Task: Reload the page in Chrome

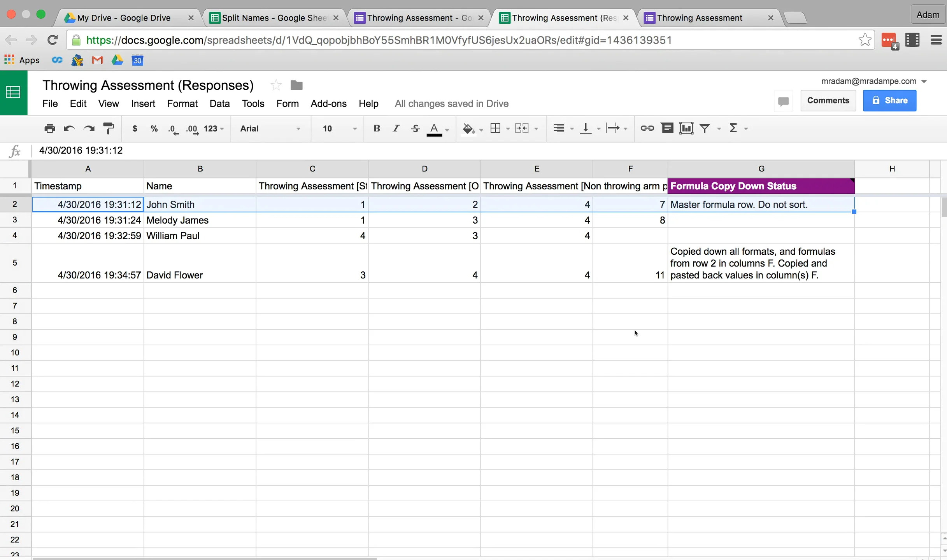Action: click(x=53, y=40)
